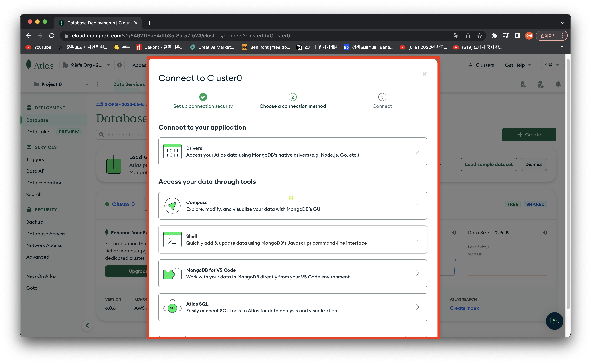
Task: Open a new browser tab
Action: coord(149,23)
